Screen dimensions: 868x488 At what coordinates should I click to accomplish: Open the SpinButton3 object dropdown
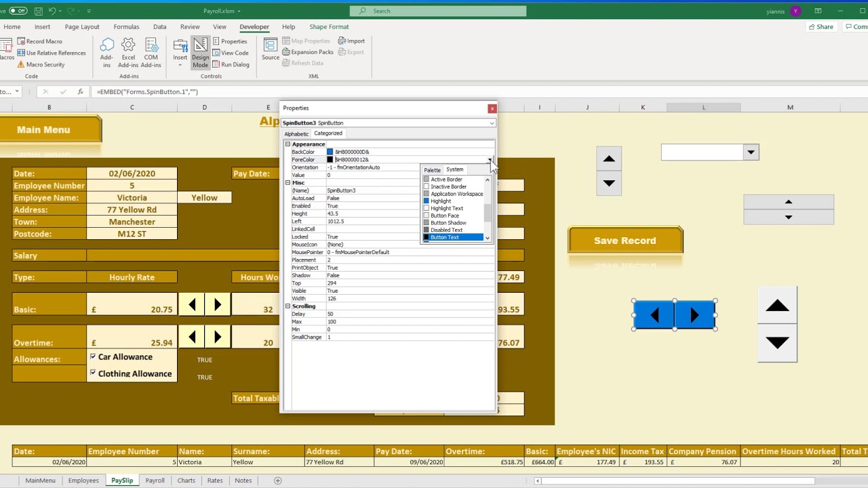click(x=492, y=123)
